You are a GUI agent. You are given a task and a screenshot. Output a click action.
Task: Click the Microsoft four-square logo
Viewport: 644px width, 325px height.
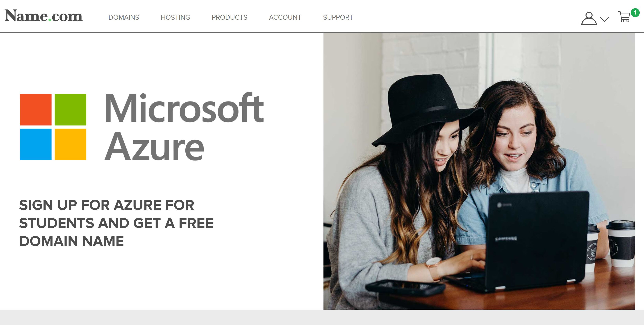pyautogui.click(x=53, y=127)
